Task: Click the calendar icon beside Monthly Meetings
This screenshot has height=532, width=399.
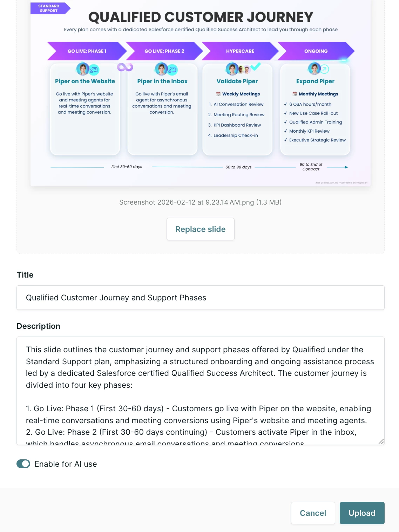Action: tap(295, 94)
